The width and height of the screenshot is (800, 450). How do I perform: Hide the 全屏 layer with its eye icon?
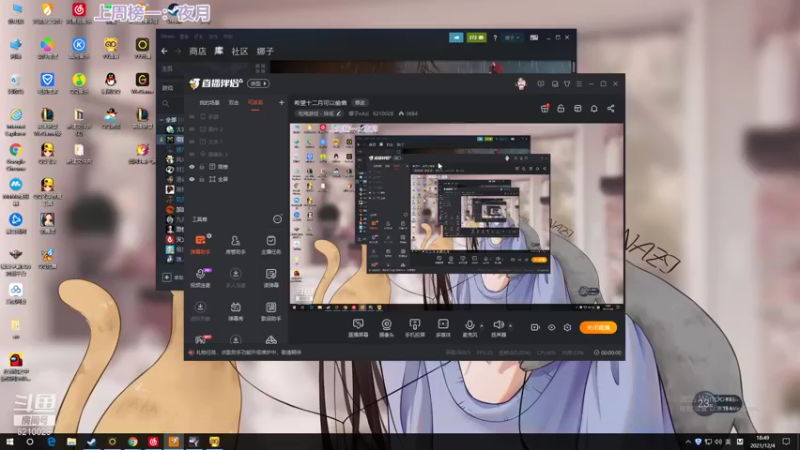192,179
